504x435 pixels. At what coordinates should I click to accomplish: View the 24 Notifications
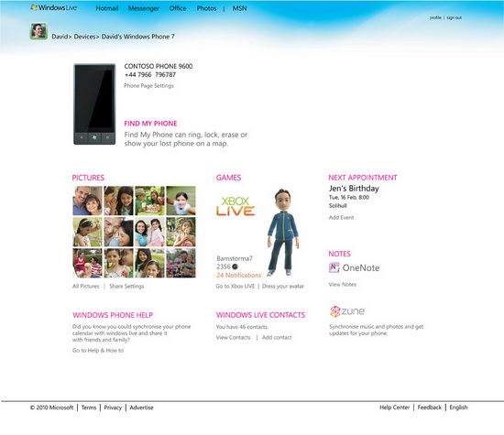click(239, 276)
